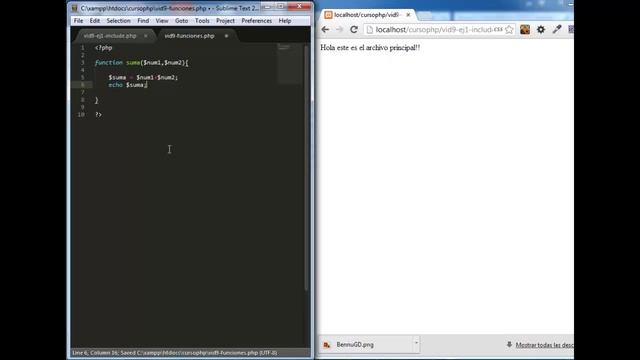Click the page icon in the address bar

369,30
